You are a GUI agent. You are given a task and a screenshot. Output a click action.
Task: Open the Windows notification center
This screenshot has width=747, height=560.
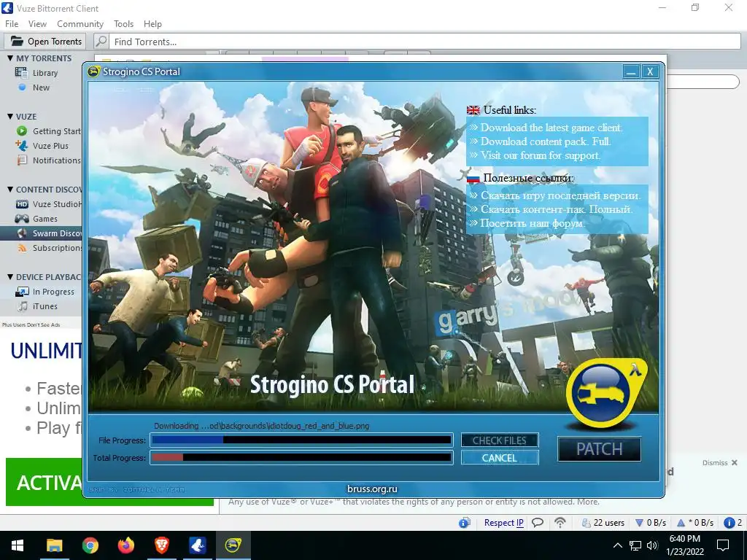[x=723, y=545]
